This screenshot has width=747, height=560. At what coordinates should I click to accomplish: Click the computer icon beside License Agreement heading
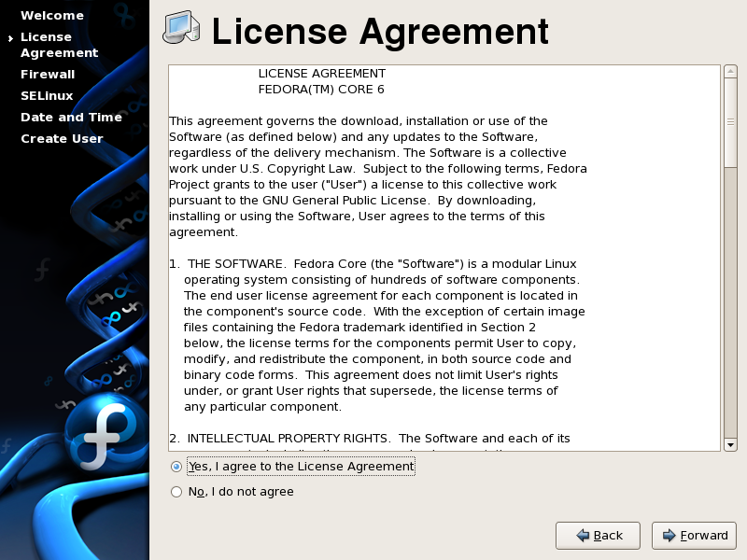(181, 28)
